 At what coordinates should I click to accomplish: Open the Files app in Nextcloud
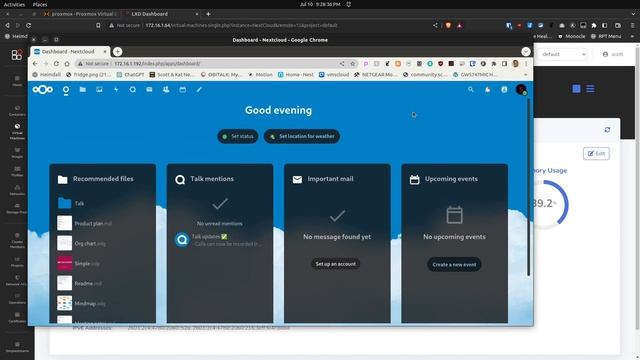click(82, 89)
